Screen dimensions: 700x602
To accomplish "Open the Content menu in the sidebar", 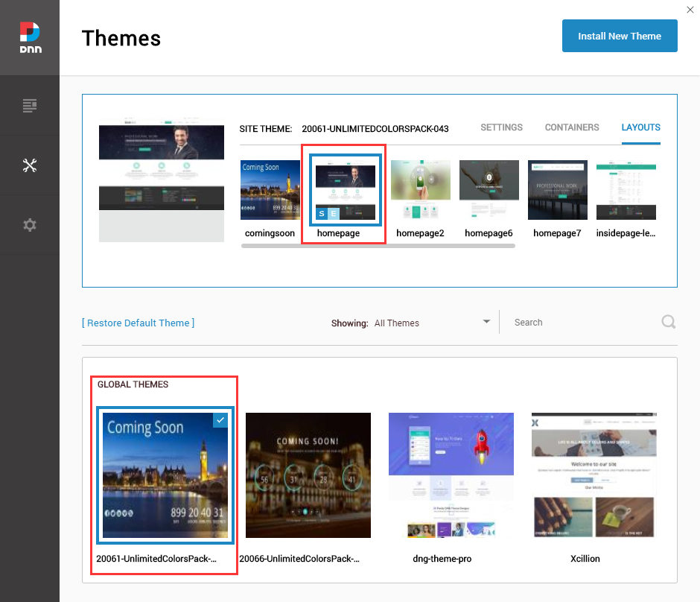I will pos(30,106).
